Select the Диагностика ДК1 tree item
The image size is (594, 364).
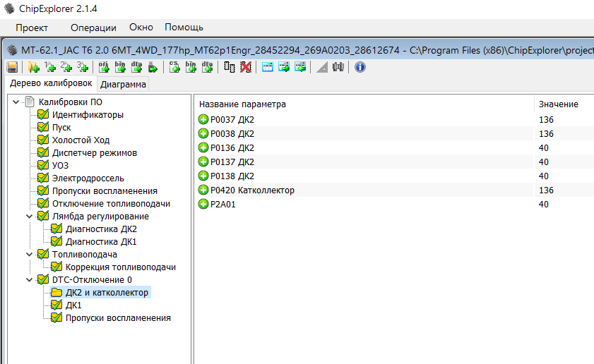tap(101, 242)
